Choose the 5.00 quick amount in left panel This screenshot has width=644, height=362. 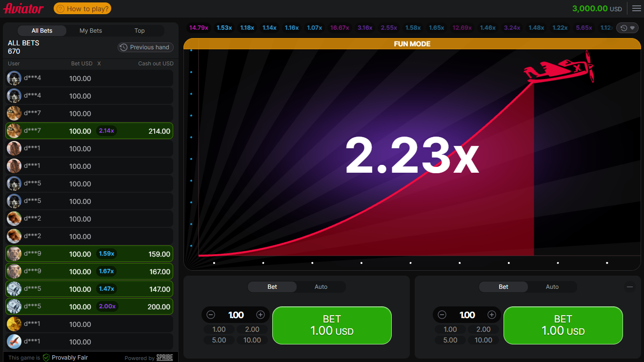(x=219, y=340)
